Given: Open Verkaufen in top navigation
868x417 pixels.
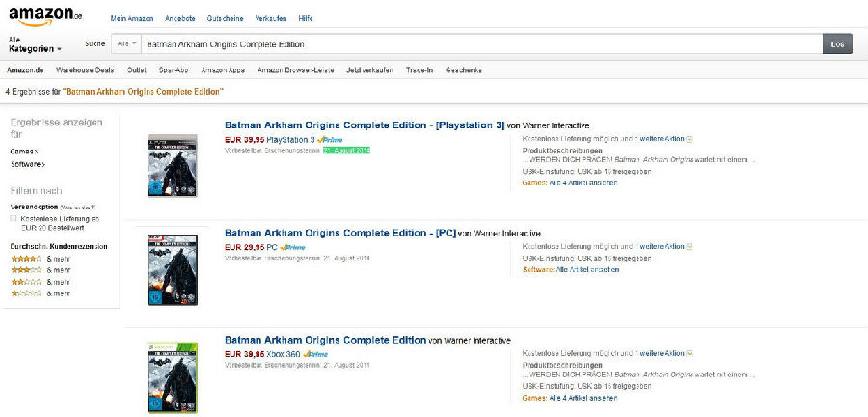Looking at the screenshot, I should 271,19.
